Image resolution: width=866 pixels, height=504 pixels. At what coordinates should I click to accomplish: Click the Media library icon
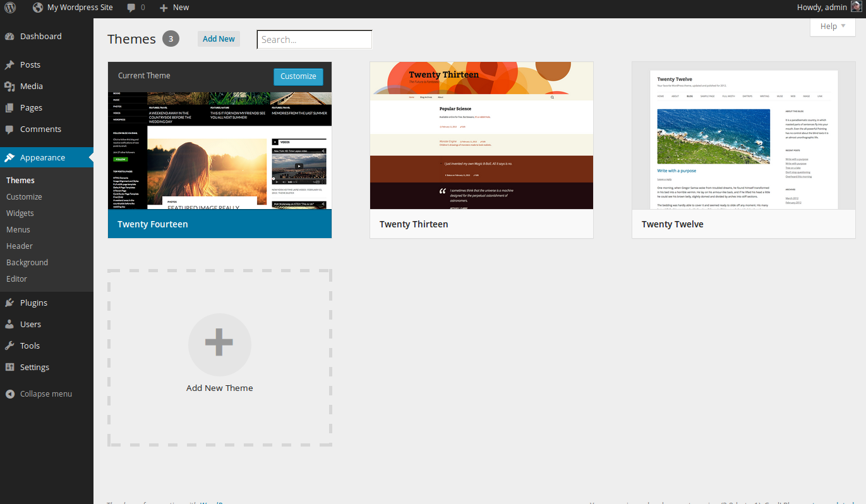(9, 87)
